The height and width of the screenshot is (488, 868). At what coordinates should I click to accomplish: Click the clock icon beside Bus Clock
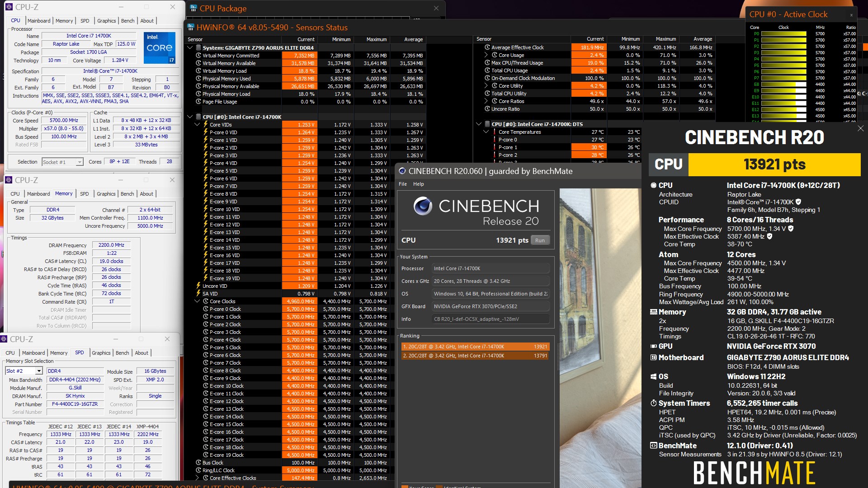coord(198,463)
